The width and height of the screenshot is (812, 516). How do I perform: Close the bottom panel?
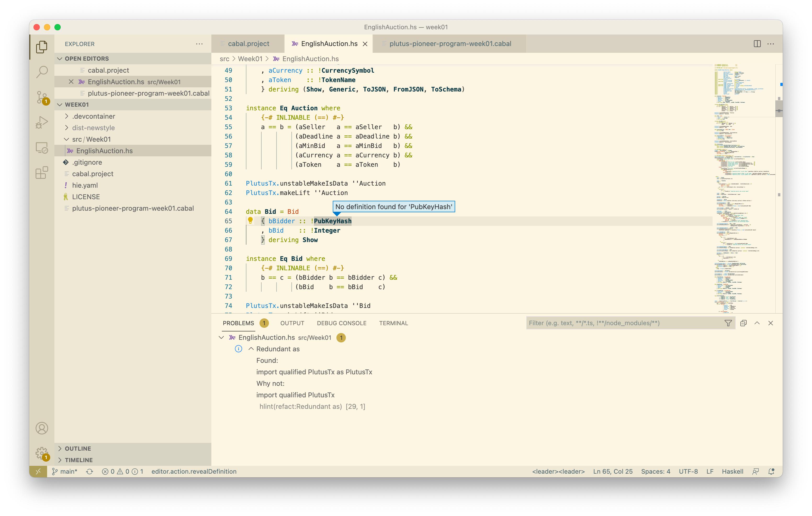tap(770, 323)
